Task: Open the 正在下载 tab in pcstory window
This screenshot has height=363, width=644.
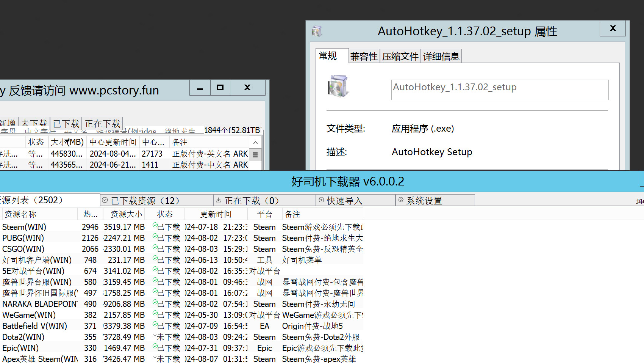Action: point(102,124)
